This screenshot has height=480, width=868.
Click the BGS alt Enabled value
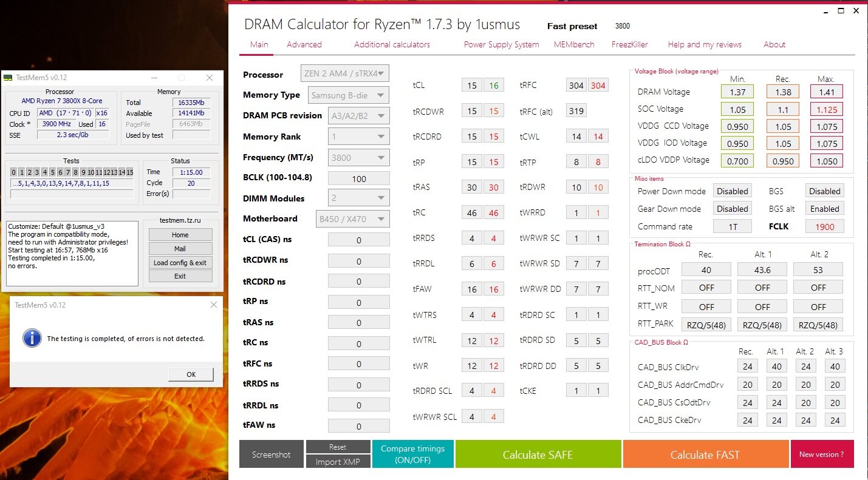coord(824,209)
